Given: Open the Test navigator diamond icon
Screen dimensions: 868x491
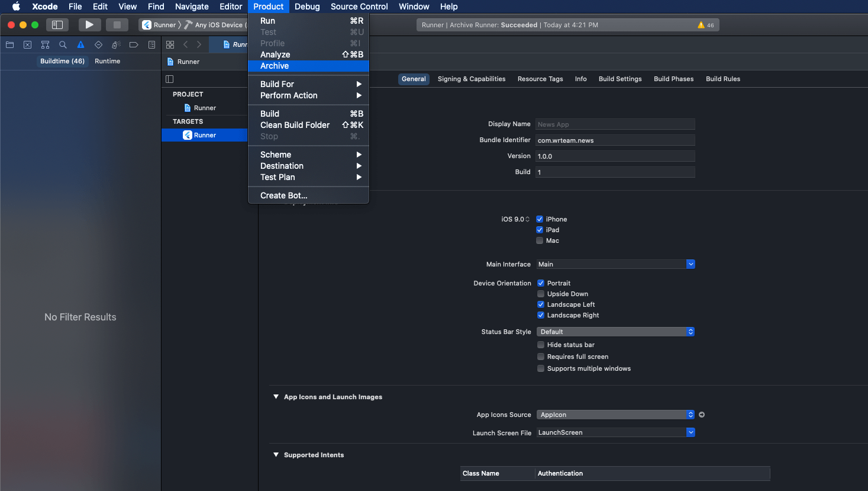Looking at the screenshot, I should click(x=98, y=45).
